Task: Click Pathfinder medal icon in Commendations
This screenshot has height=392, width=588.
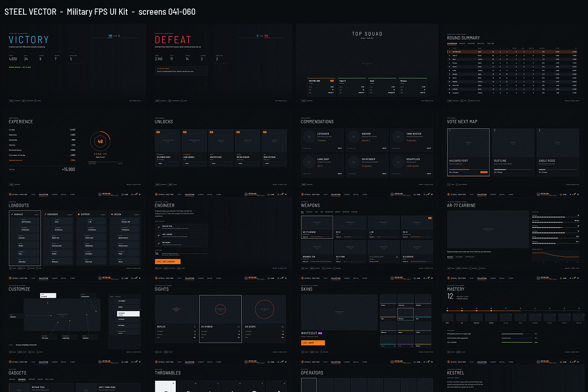Action: click(x=354, y=162)
